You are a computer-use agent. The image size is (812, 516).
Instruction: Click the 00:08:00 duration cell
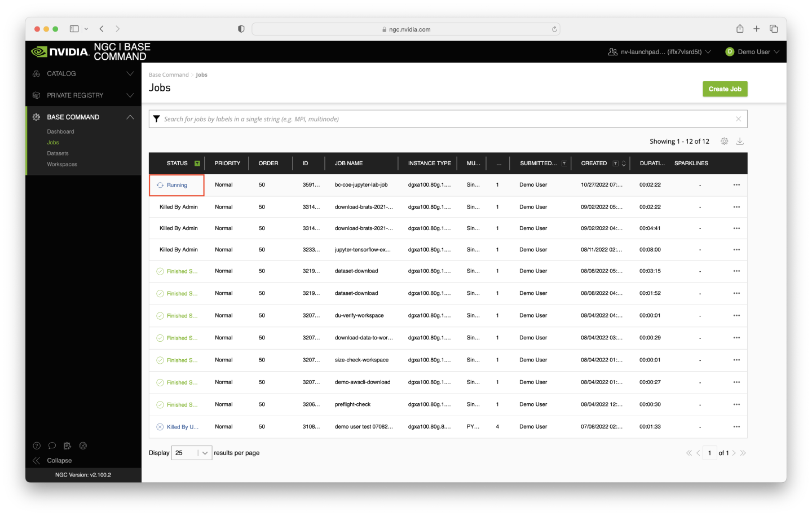(x=650, y=250)
